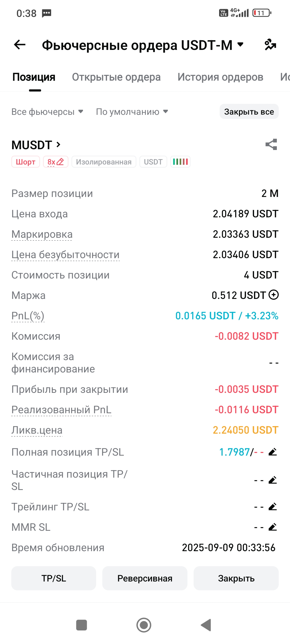290x644 pixels.
Task: Edit full position TP/SL value
Action: 273,452
